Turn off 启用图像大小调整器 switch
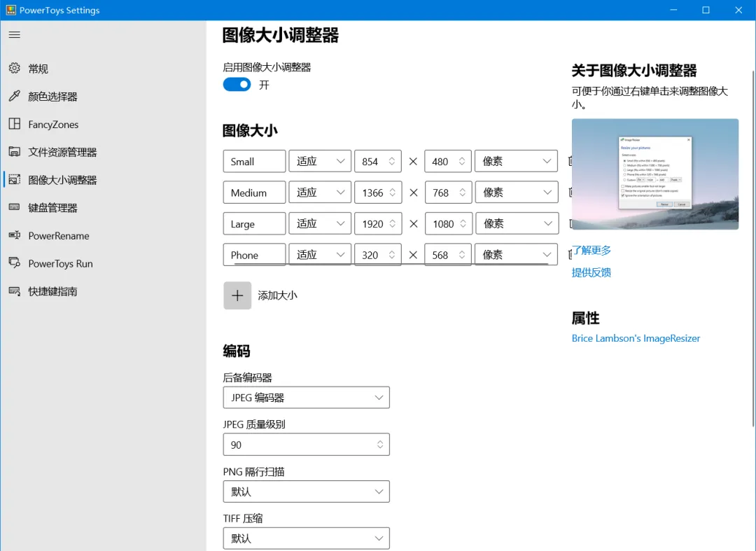This screenshot has width=756, height=551. tap(237, 85)
